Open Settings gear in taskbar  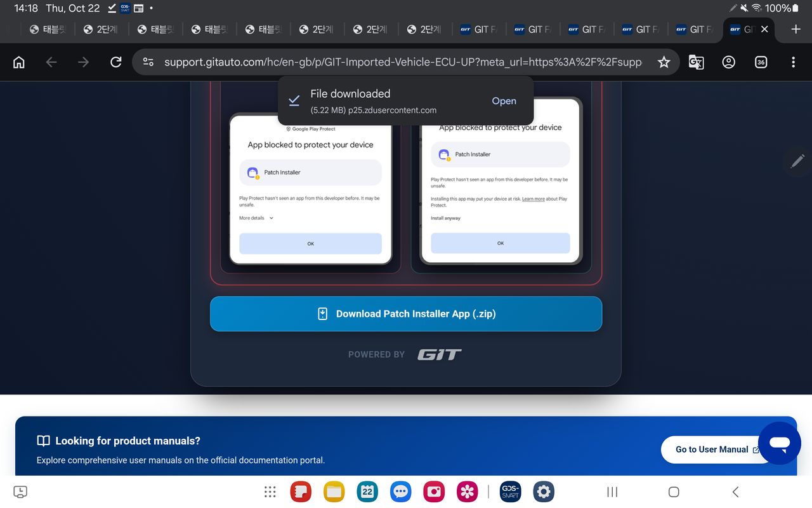[x=544, y=491]
